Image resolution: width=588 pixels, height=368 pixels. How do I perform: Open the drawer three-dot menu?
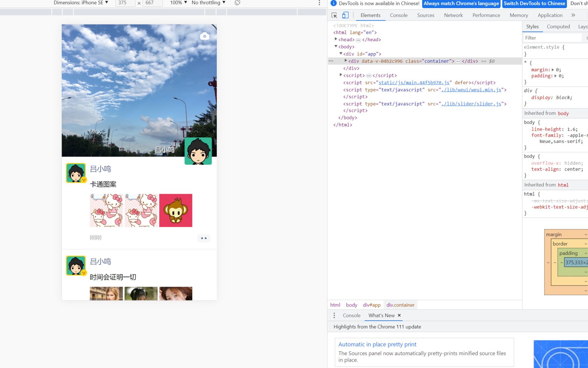click(334, 315)
